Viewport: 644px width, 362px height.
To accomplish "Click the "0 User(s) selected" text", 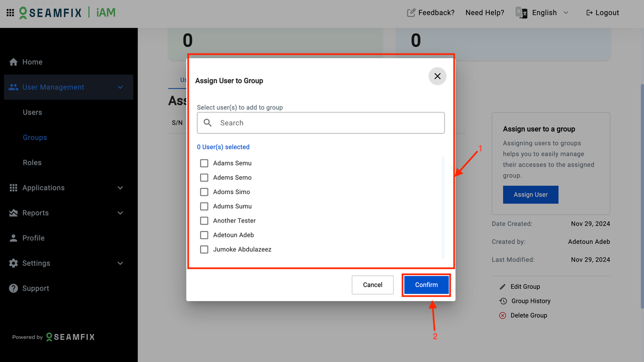I will pos(223,147).
